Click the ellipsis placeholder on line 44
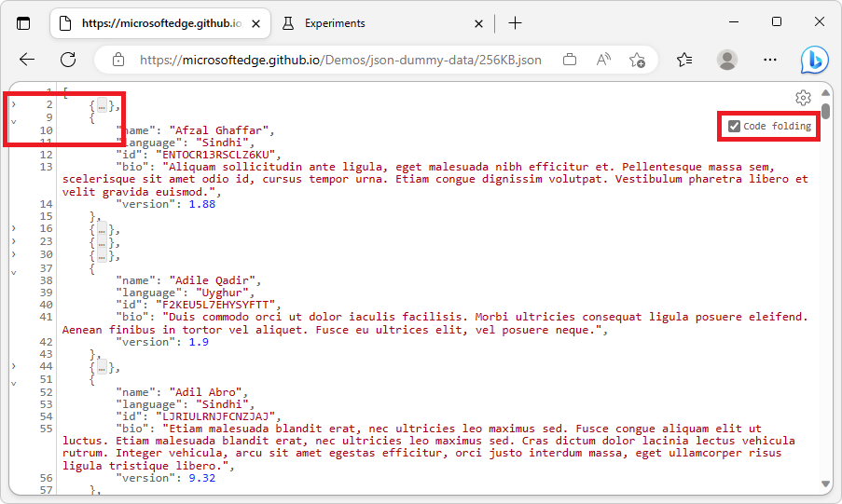This screenshot has height=504, width=842. [102, 368]
